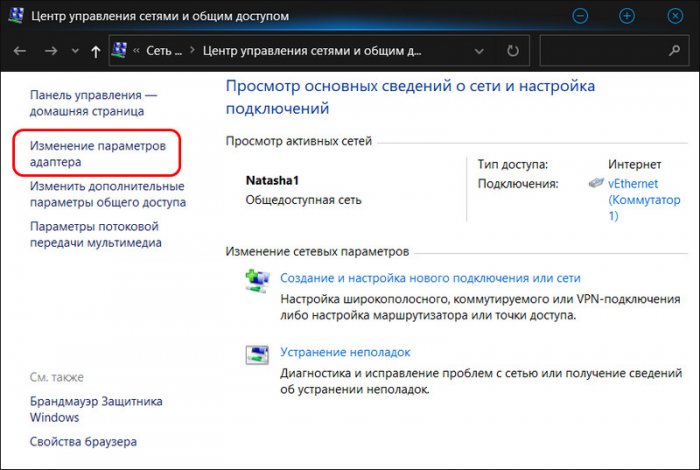
Task: Open Изменение параметров адаптера link
Action: (x=98, y=154)
